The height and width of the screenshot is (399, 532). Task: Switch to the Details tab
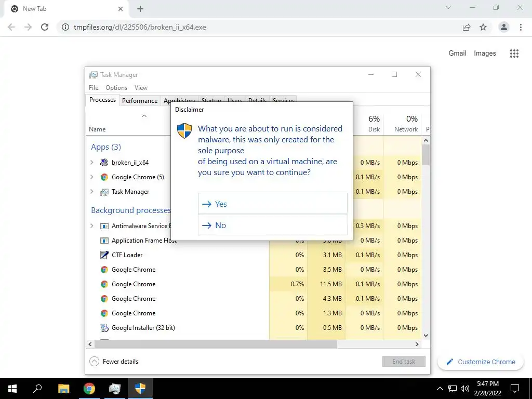pyautogui.click(x=257, y=99)
